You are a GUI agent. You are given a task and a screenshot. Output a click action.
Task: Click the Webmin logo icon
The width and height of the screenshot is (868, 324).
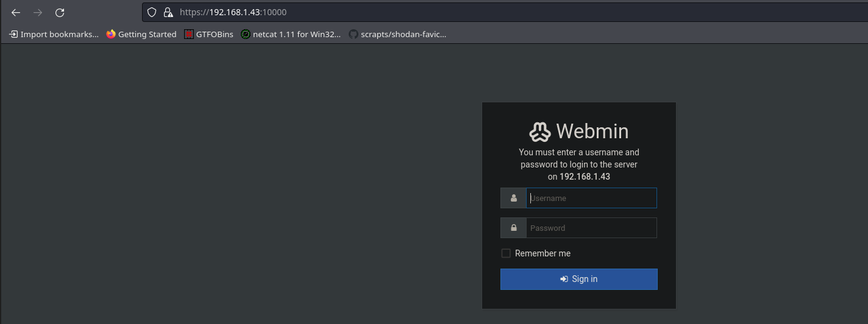(540, 132)
